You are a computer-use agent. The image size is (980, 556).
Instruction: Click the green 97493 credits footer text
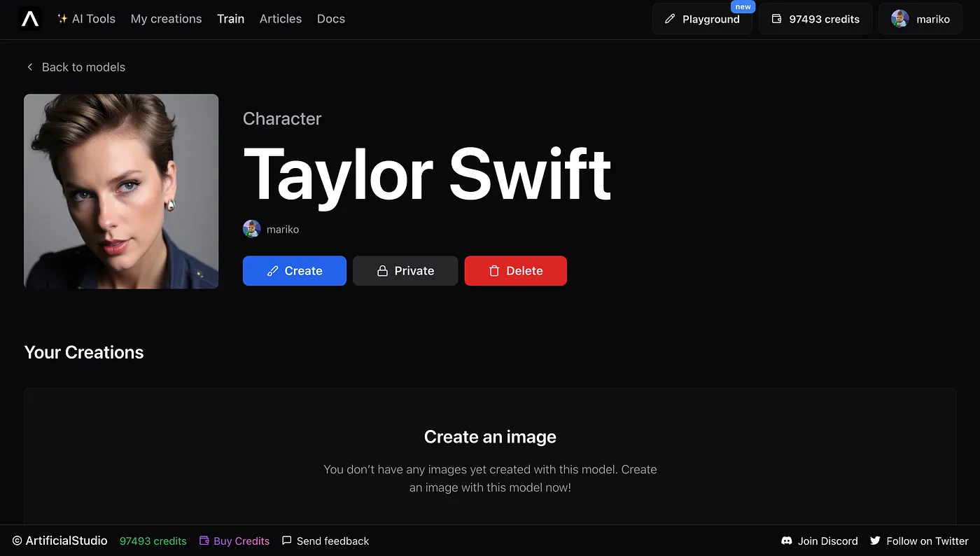click(153, 541)
